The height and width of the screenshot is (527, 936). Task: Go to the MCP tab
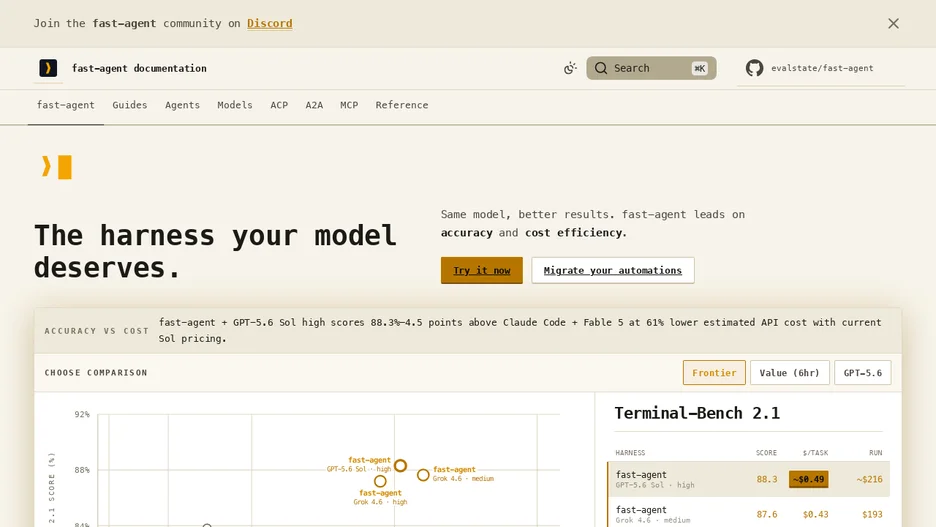click(x=349, y=105)
